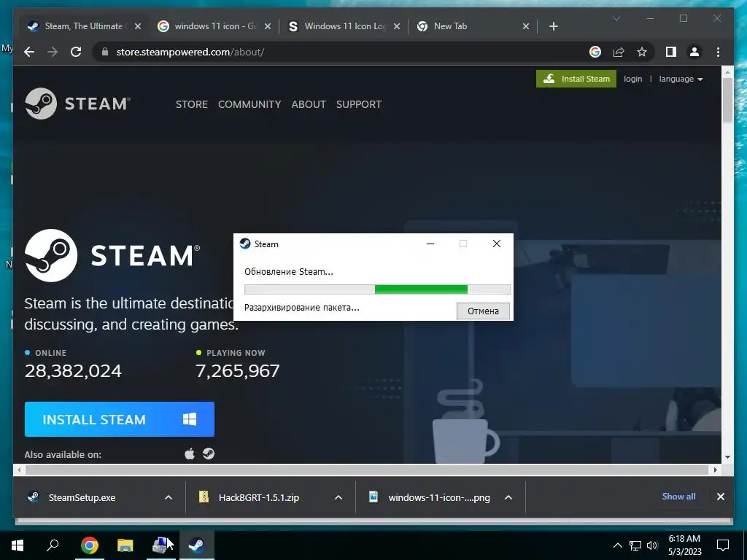Expand SteamSetup.exe download options
Viewport: 747px width, 560px height.
[169, 497]
